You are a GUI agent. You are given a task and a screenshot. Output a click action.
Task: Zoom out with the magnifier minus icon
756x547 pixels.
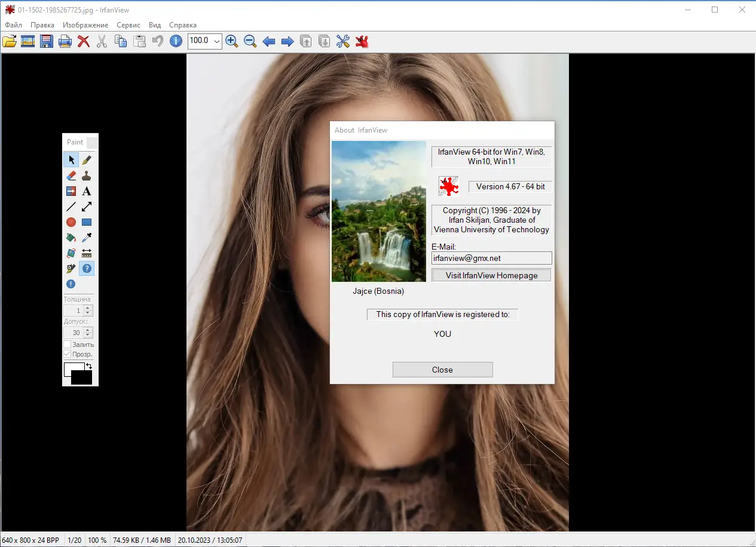pos(250,41)
